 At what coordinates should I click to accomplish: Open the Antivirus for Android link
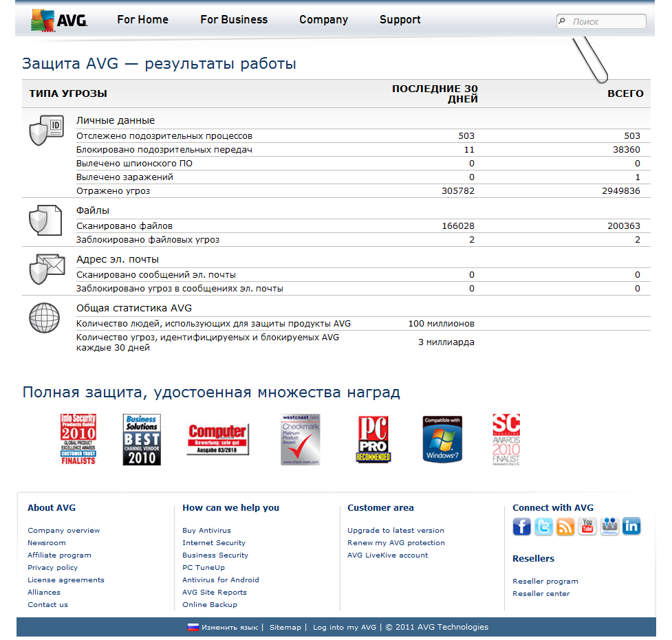click(x=221, y=580)
